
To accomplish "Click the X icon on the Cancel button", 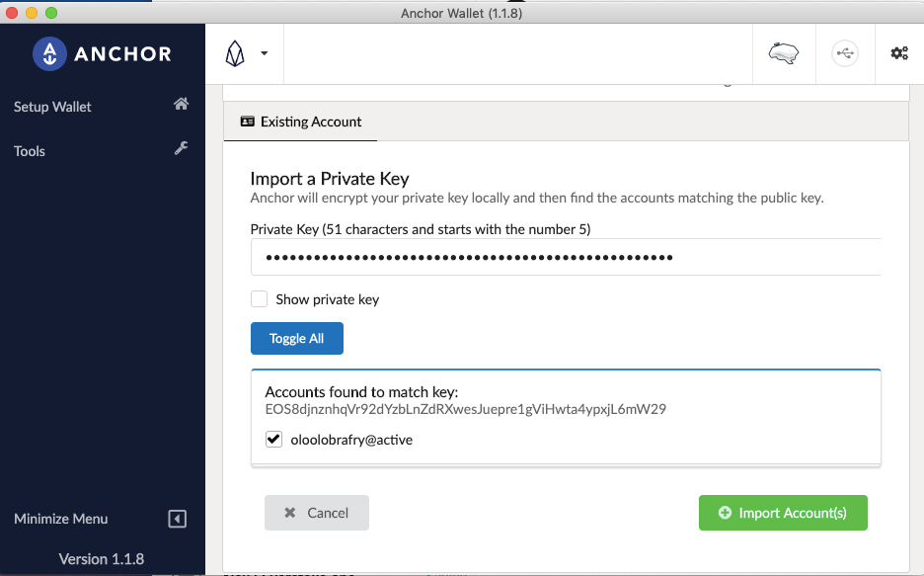I will [290, 513].
